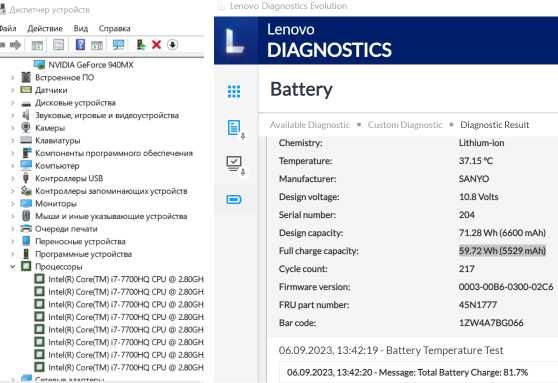
Task: Click the Lenovo Diagnostics Evolution window title
Action: (288, 6)
